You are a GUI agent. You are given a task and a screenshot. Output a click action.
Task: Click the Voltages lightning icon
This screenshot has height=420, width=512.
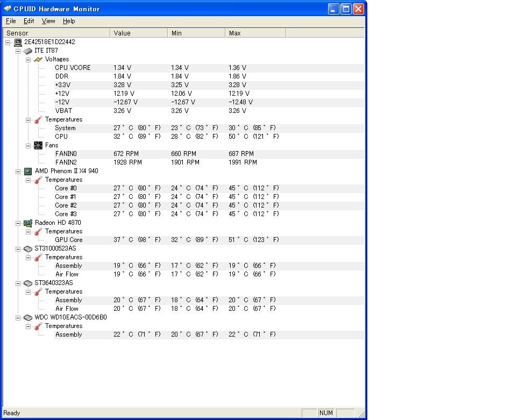[38, 60]
